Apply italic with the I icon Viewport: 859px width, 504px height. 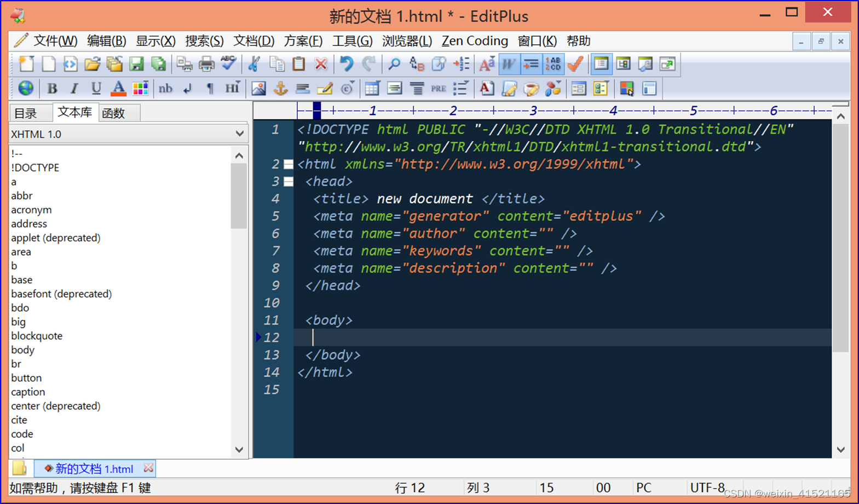coord(74,88)
